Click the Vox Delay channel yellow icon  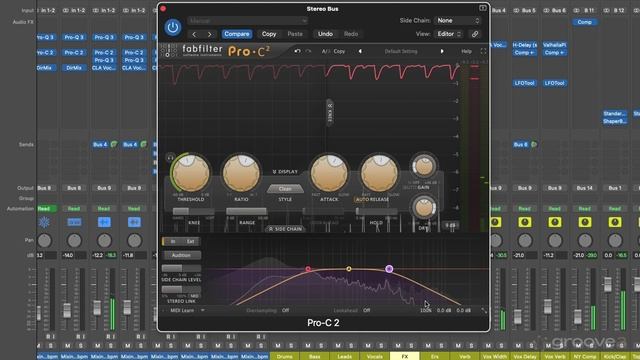tap(524, 222)
